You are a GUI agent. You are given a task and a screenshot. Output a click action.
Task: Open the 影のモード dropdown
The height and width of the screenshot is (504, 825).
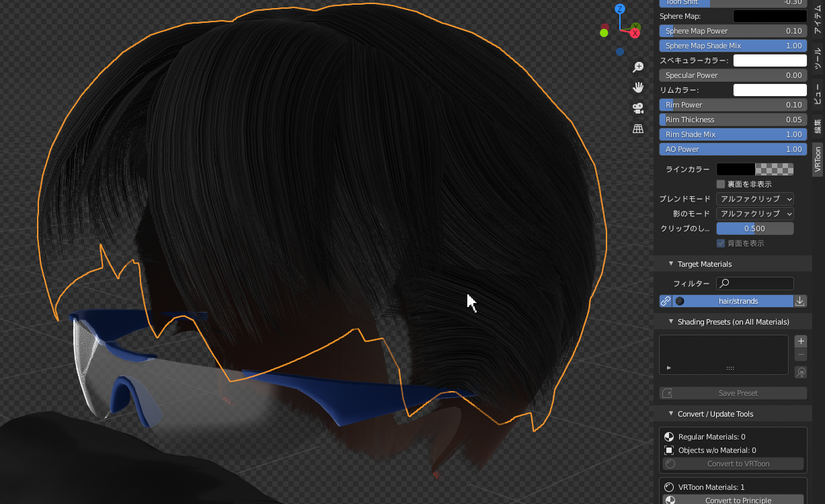pos(755,214)
